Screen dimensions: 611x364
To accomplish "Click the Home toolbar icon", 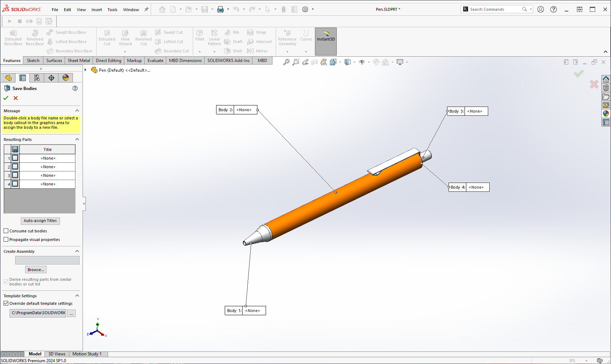I will pyautogui.click(x=162, y=9).
